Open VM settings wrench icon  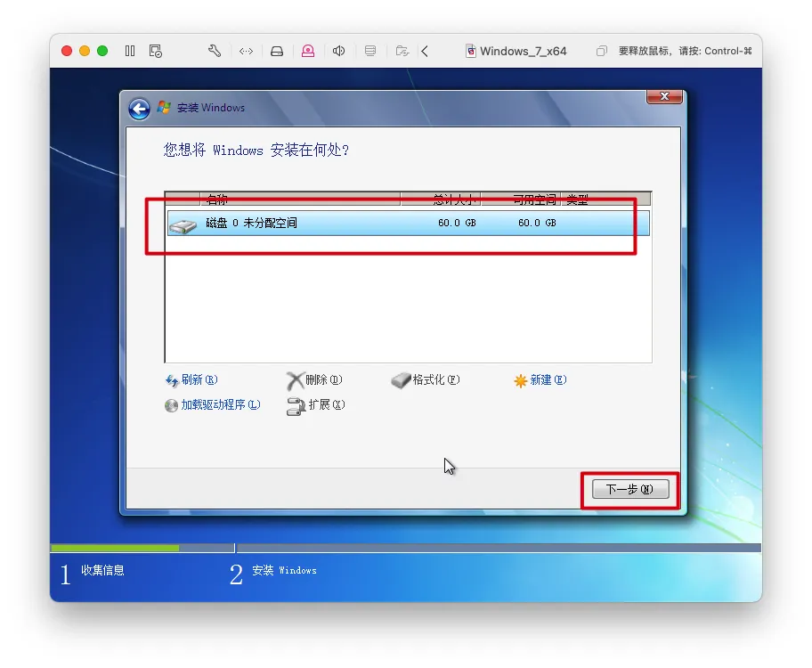[x=215, y=51]
